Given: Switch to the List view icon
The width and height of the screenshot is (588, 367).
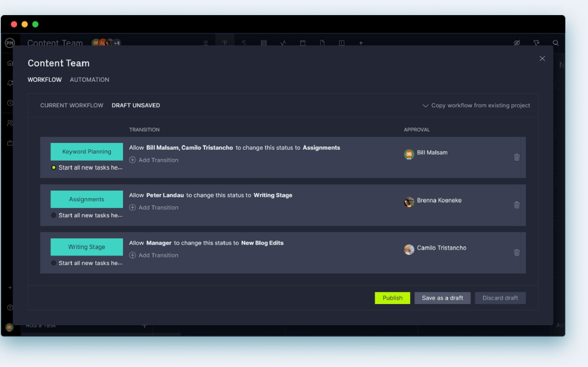Looking at the screenshot, I should point(205,43).
